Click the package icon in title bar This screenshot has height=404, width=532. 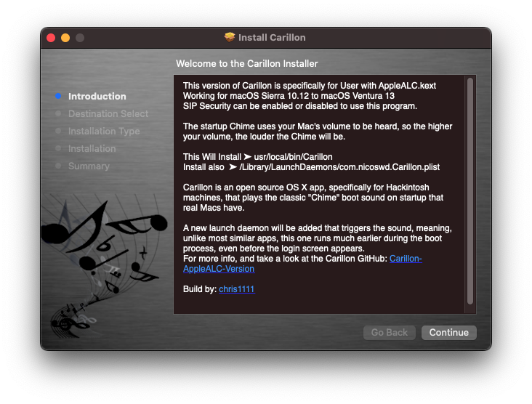coord(230,37)
